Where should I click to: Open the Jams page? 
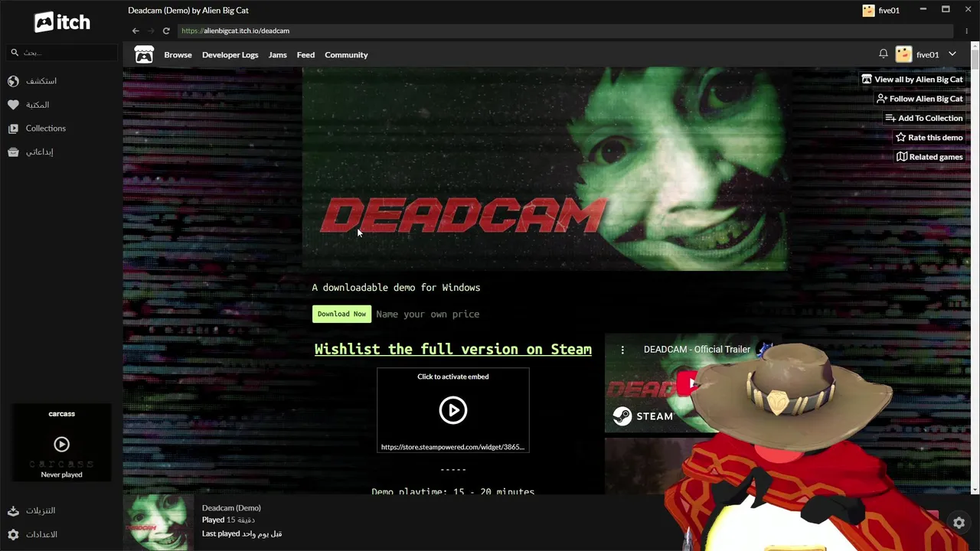(x=277, y=55)
